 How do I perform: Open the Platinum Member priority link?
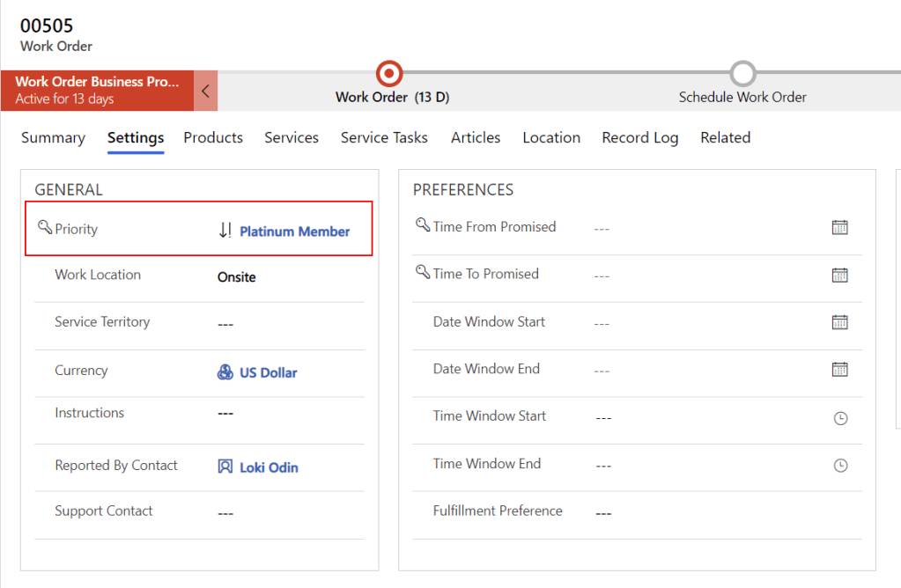click(295, 232)
